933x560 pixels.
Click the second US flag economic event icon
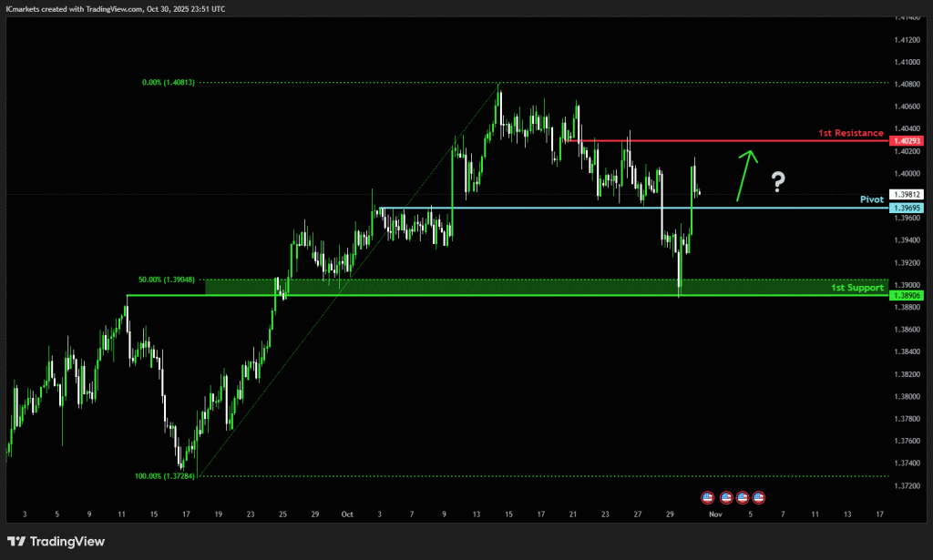coord(725,497)
